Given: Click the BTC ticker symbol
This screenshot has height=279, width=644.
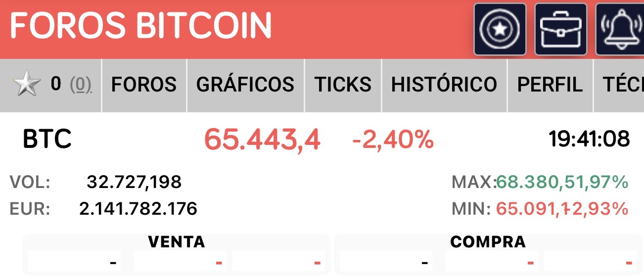Looking at the screenshot, I should 47,139.
